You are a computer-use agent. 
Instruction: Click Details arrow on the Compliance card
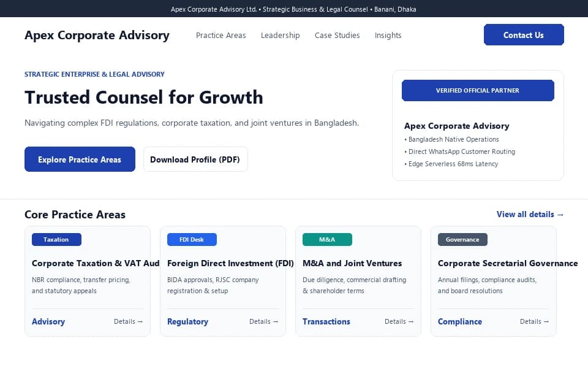click(534, 321)
